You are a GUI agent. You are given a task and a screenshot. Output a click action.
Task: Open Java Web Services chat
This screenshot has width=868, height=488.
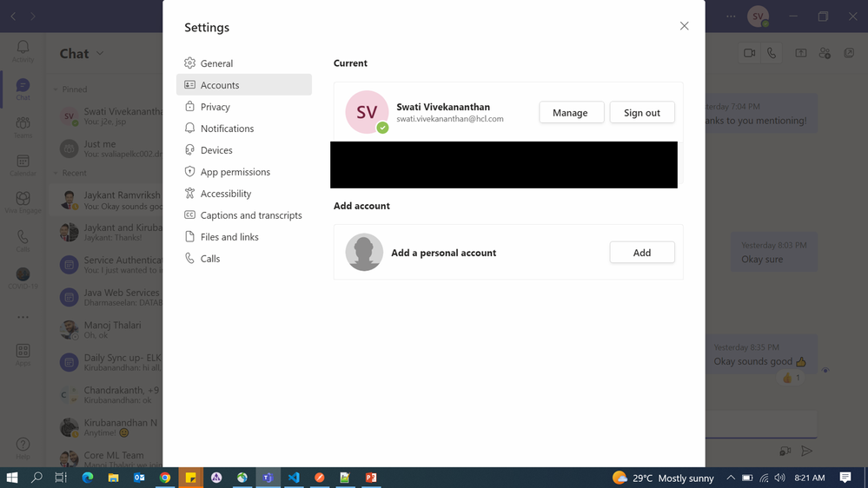(108, 297)
